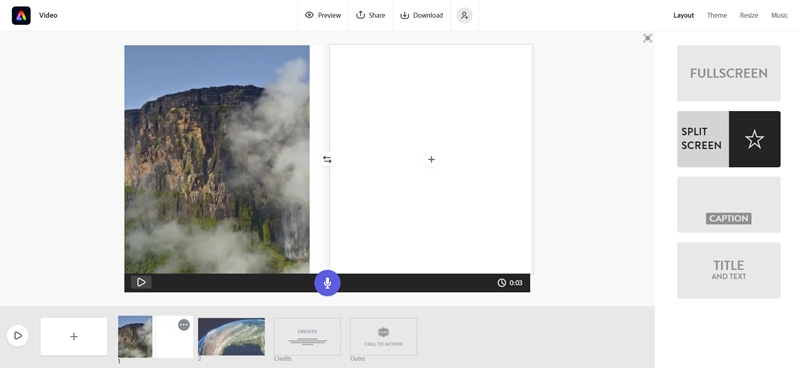Invite a collaborator with the add-person icon
Image resolution: width=800 pixels, height=368 pixels.
[464, 15]
